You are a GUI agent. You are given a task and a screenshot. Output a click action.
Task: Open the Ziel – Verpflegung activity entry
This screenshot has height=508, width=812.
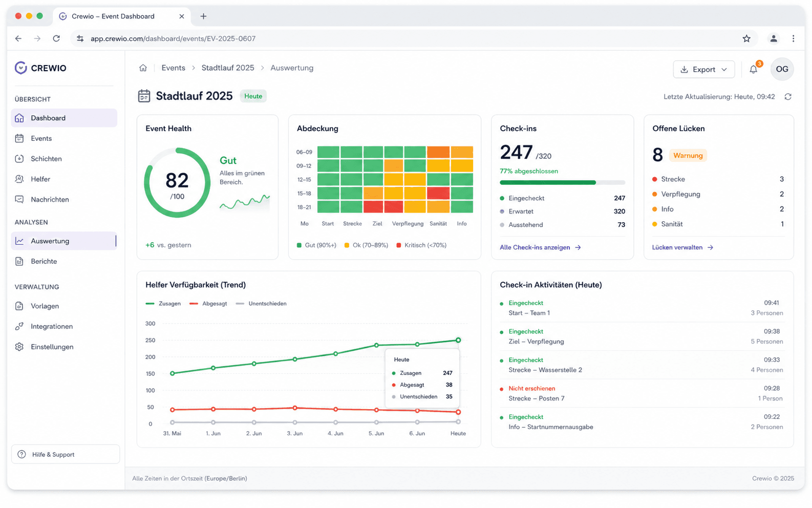[642, 336]
